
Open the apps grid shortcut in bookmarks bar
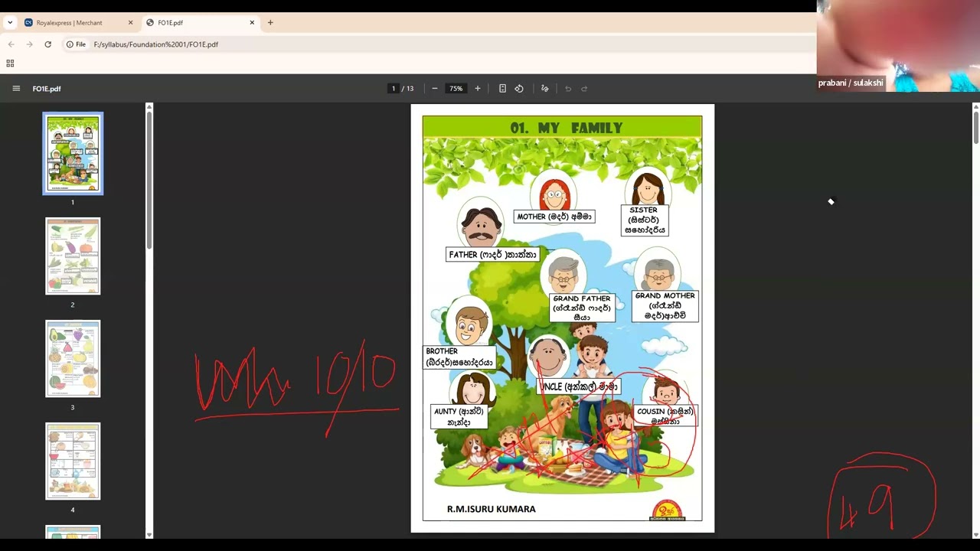pos(10,64)
